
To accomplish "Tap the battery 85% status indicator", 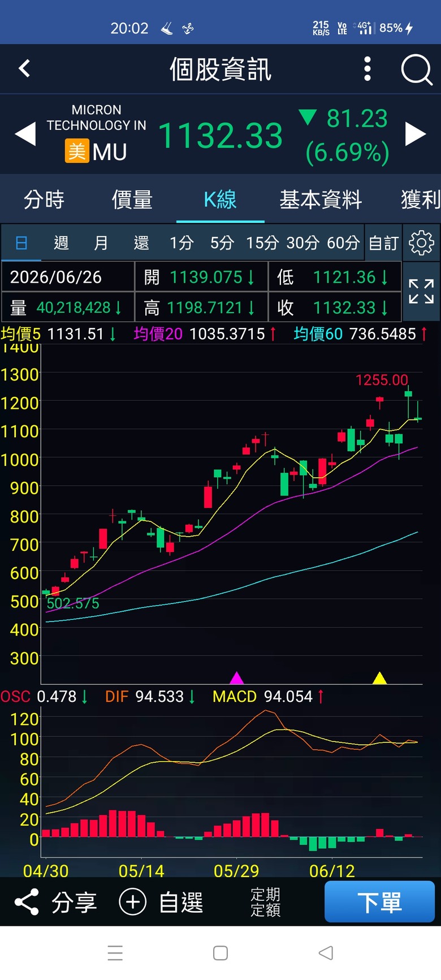I will (x=396, y=28).
